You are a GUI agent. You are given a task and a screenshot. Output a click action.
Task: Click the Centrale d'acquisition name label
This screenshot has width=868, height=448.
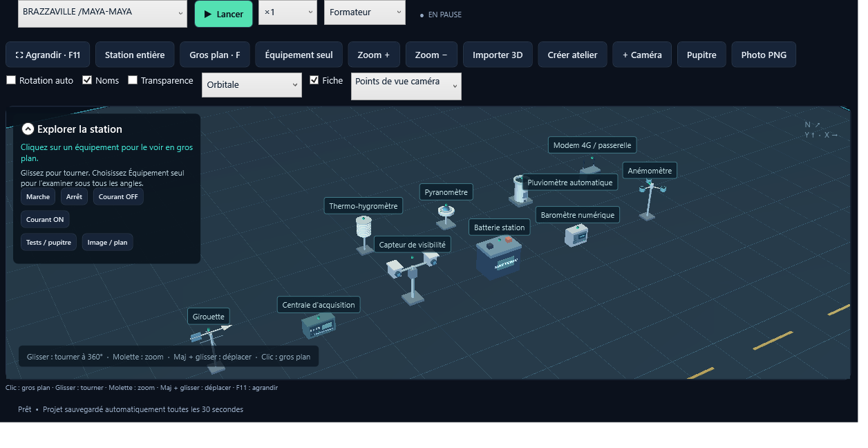[x=319, y=305]
